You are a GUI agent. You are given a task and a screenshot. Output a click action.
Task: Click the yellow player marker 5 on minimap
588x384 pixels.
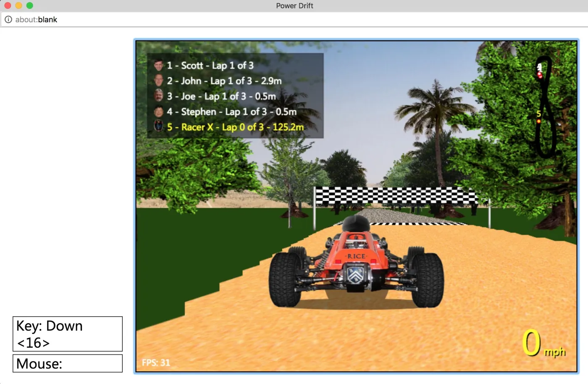[x=538, y=117]
